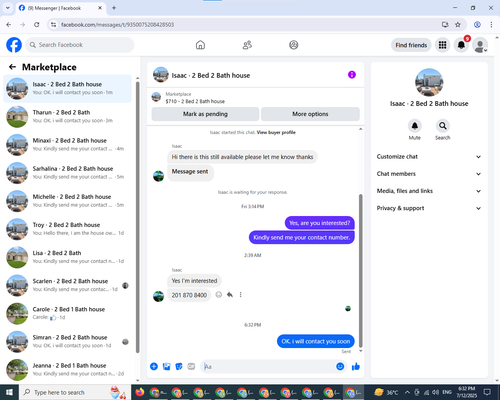
Task: Click the browser address bar URL
Action: (x=117, y=25)
